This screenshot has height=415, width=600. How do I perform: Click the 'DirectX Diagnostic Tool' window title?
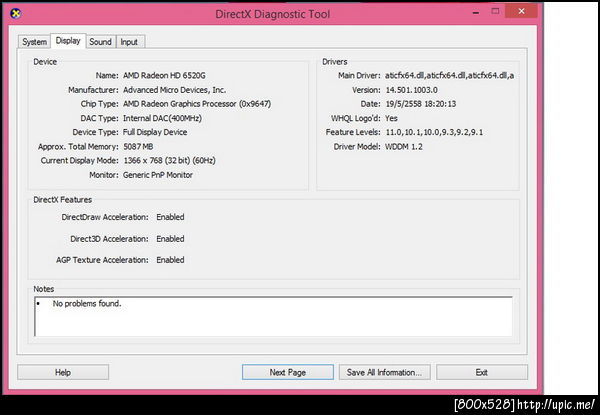272,14
